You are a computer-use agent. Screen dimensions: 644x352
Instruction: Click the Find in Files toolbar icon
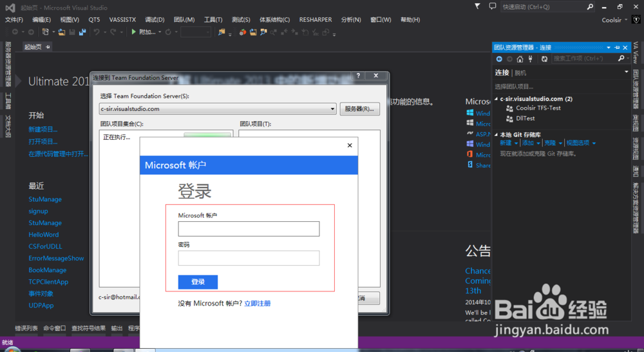pyautogui.click(x=222, y=32)
